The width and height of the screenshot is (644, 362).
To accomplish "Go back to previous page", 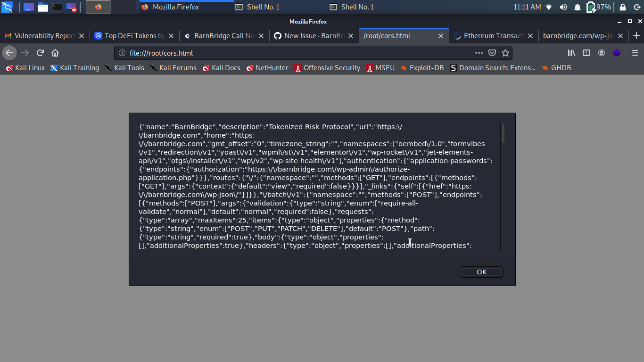I will coord(9,53).
